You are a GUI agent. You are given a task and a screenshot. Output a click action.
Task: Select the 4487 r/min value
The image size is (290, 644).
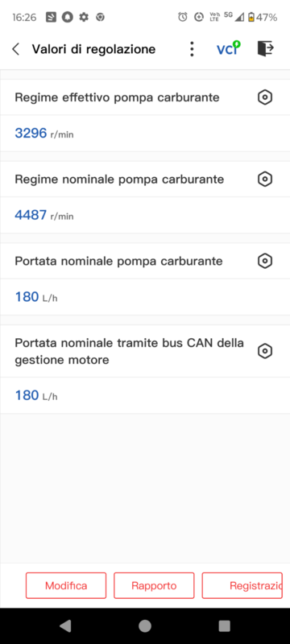[44, 215]
